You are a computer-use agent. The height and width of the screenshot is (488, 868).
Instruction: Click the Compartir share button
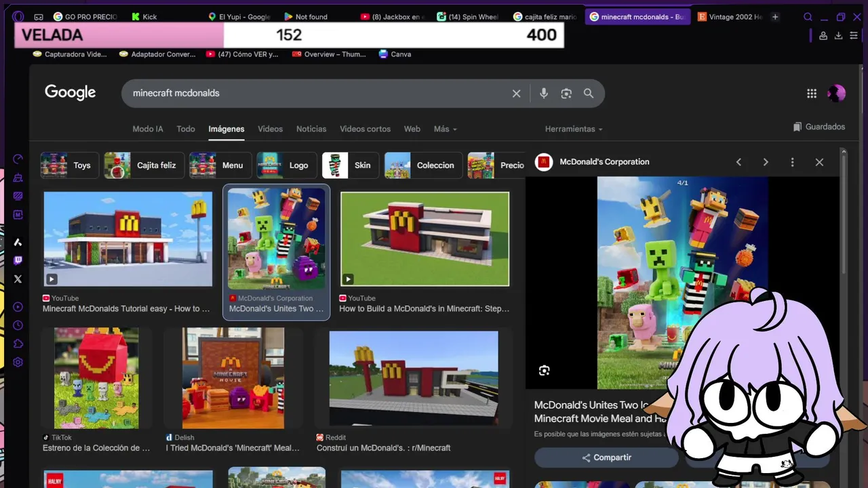click(x=606, y=457)
